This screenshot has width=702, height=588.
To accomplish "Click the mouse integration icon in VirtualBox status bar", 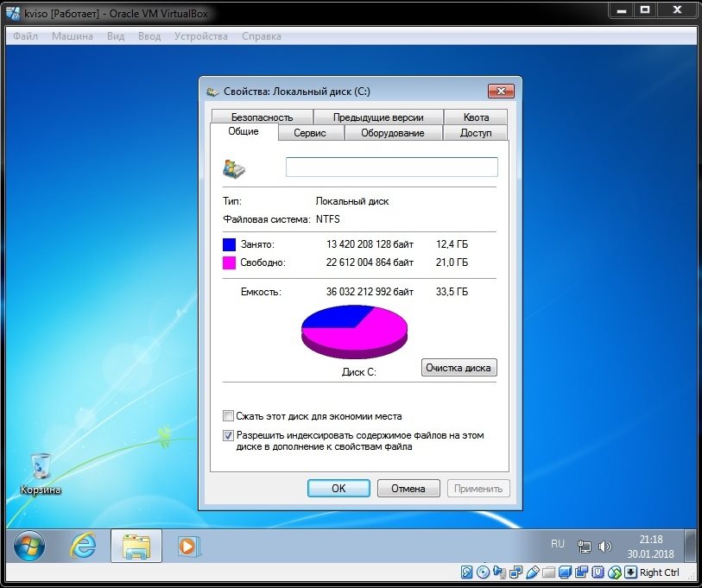I will click(x=614, y=572).
